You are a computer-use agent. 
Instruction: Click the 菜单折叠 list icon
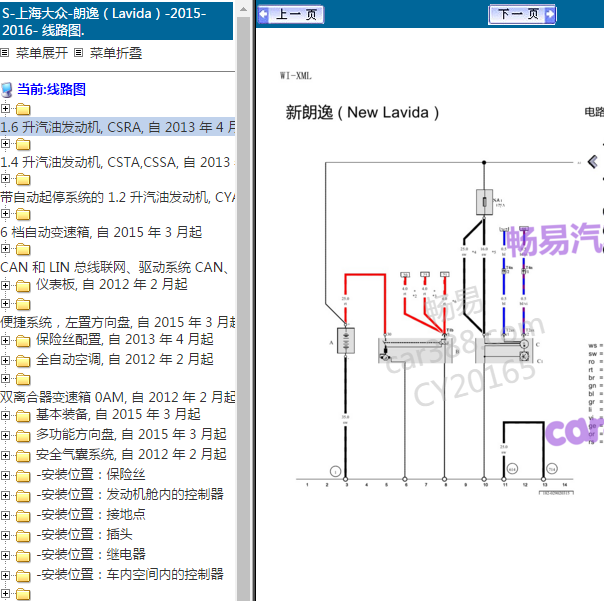(79, 53)
